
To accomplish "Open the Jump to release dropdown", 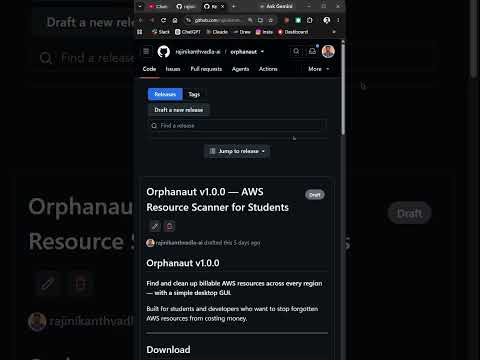I will pos(237,151).
